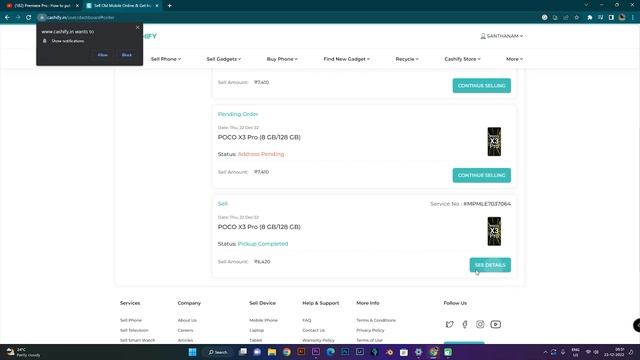Open Cashify's Twitter page icon
The image size is (640, 360).
(449, 324)
